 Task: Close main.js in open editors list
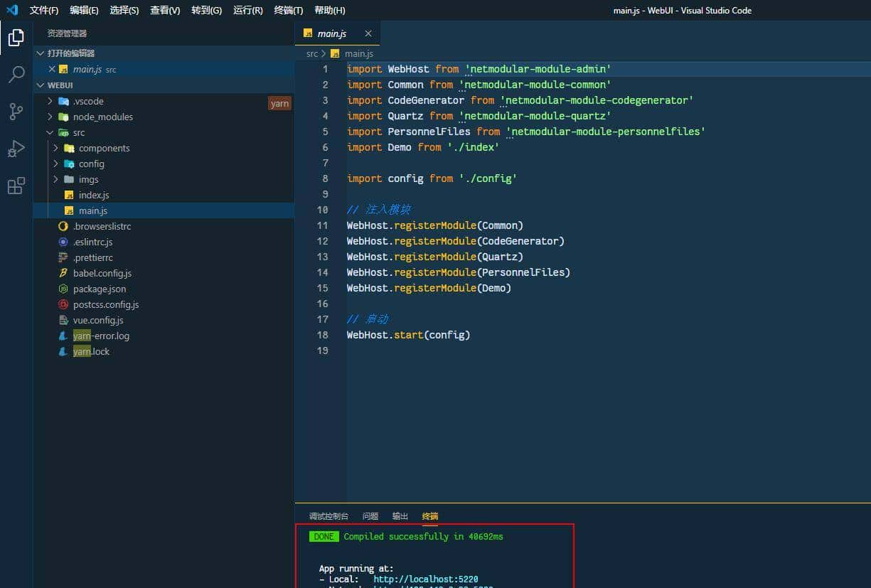coord(52,69)
